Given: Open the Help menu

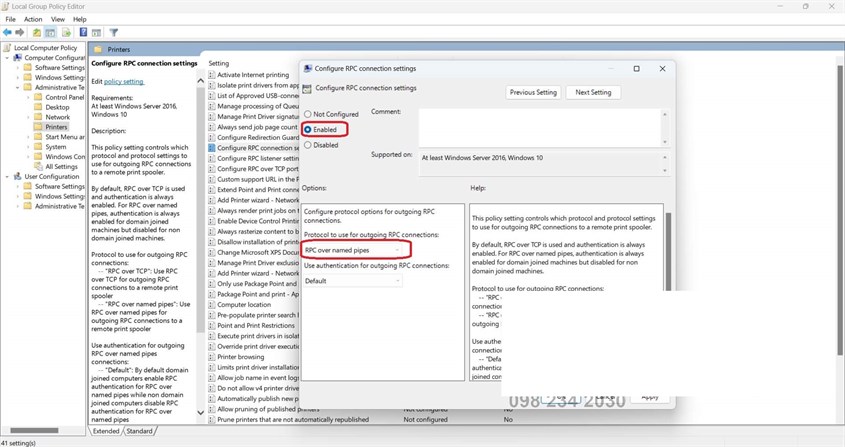Looking at the screenshot, I should pyautogui.click(x=80, y=19).
